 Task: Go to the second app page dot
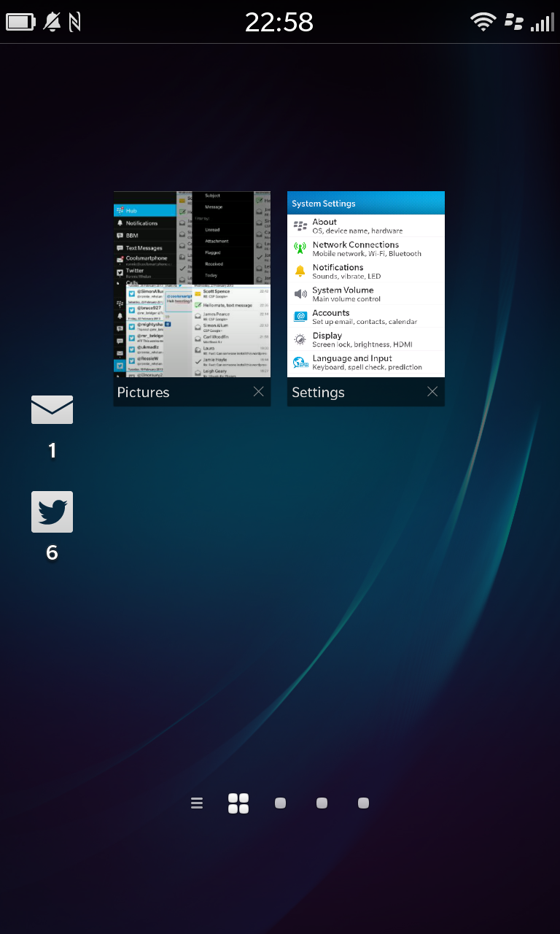322,803
